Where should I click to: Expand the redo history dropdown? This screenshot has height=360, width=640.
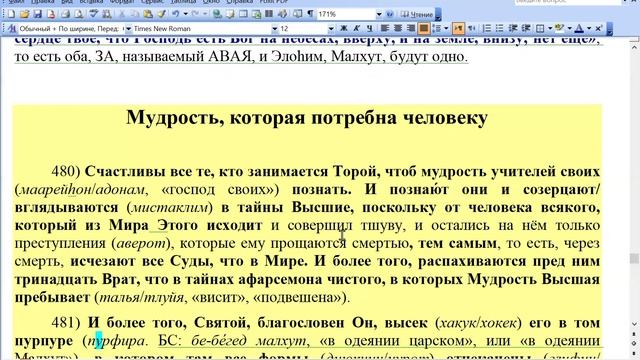[205, 14]
